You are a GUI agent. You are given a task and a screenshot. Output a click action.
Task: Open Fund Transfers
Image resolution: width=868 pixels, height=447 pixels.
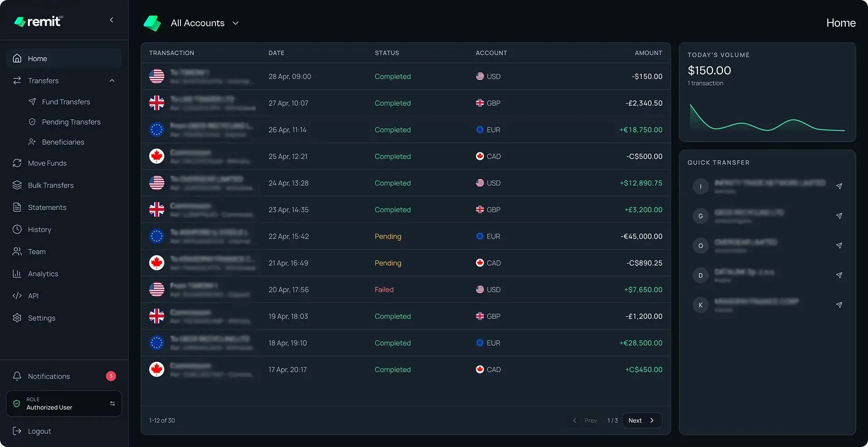point(66,102)
